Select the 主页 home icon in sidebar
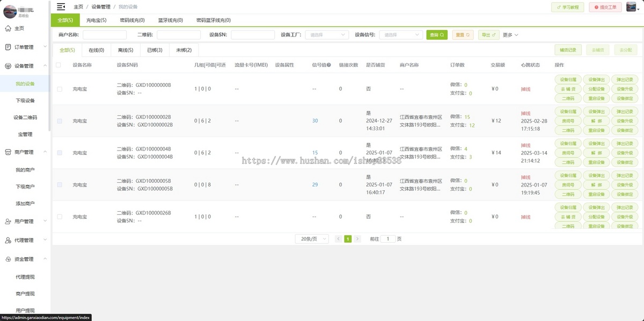Viewport: 644px width, 321px height. click(8, 27)
